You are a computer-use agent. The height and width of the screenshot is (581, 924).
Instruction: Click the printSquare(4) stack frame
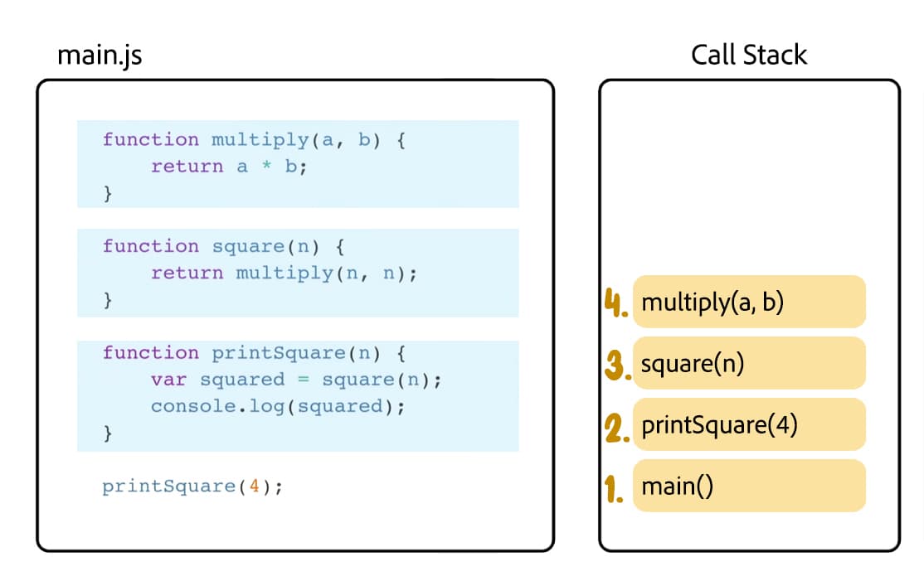(x=749, y=424)
